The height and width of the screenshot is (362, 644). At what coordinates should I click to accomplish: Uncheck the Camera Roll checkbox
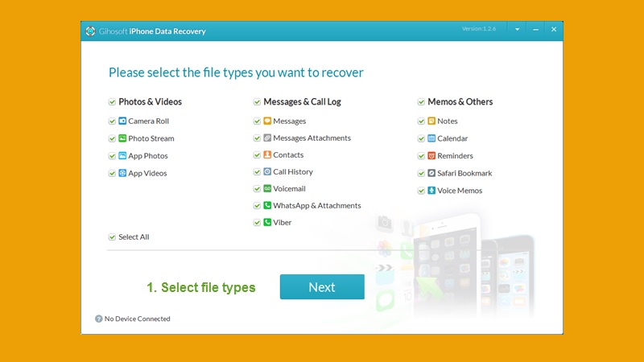tap(112, 121)
